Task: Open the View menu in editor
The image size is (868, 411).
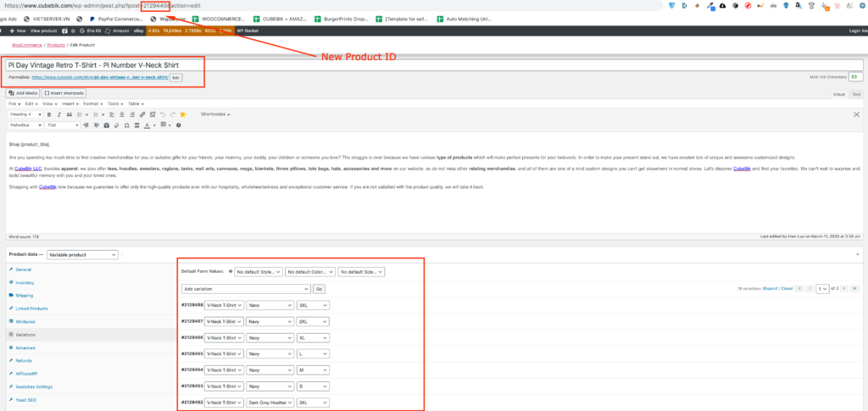Action: [49, 103]
